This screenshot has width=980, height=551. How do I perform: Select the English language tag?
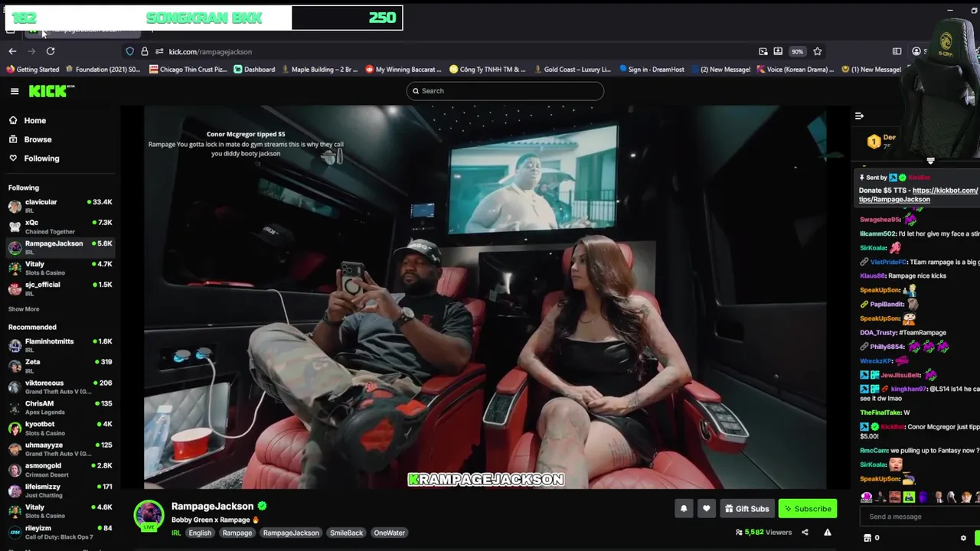coord(200,533)
